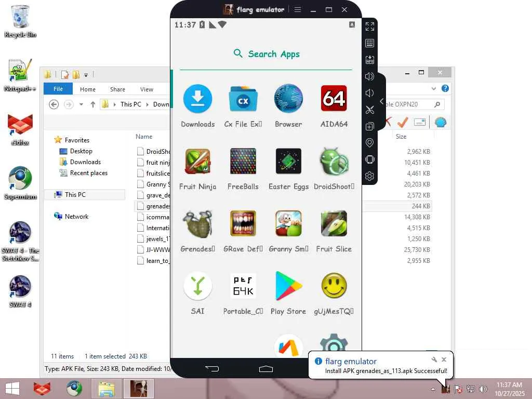
Task: Open the Browser app
Action: (288, 98)
